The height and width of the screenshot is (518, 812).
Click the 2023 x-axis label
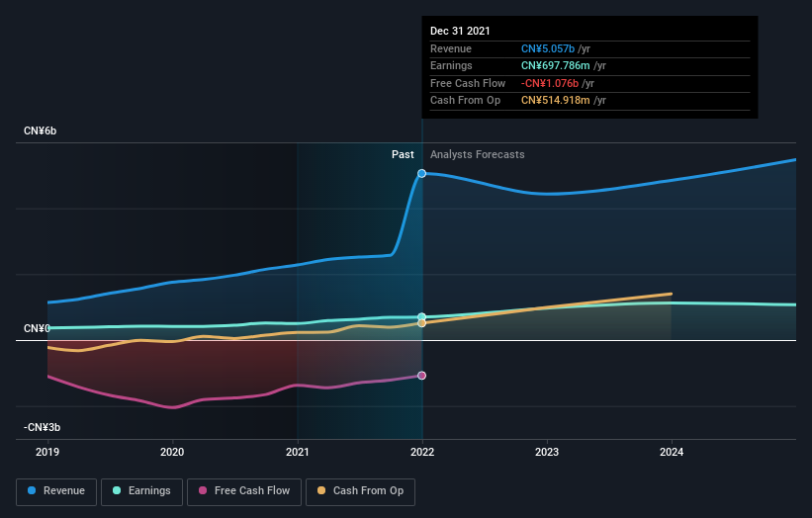[547, 453]
